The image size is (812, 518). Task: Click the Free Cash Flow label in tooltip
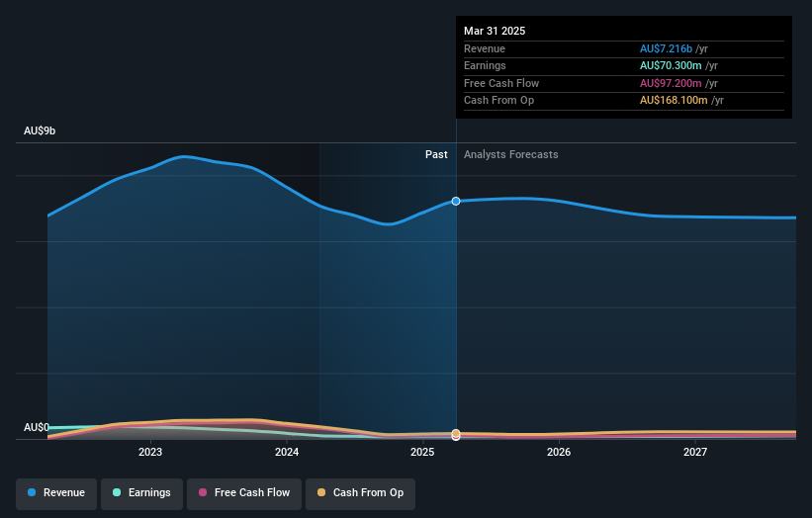click(x=501, y=83)
